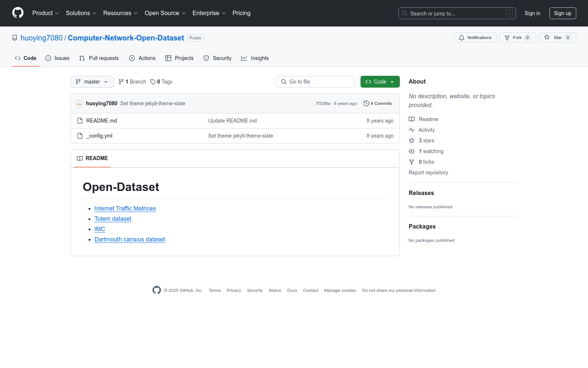Image resolution: width=588 pixels, height=368 pixels.
Task: Open the Packages heading link
Action: [x=422, y=226]
